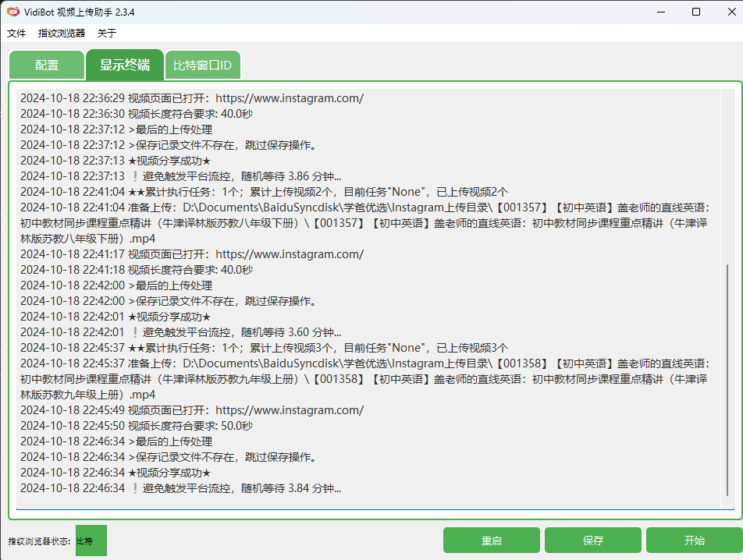Open the 指纹浏览器 menu
This screenshot has height=560, width=743.
click(62, 33)
